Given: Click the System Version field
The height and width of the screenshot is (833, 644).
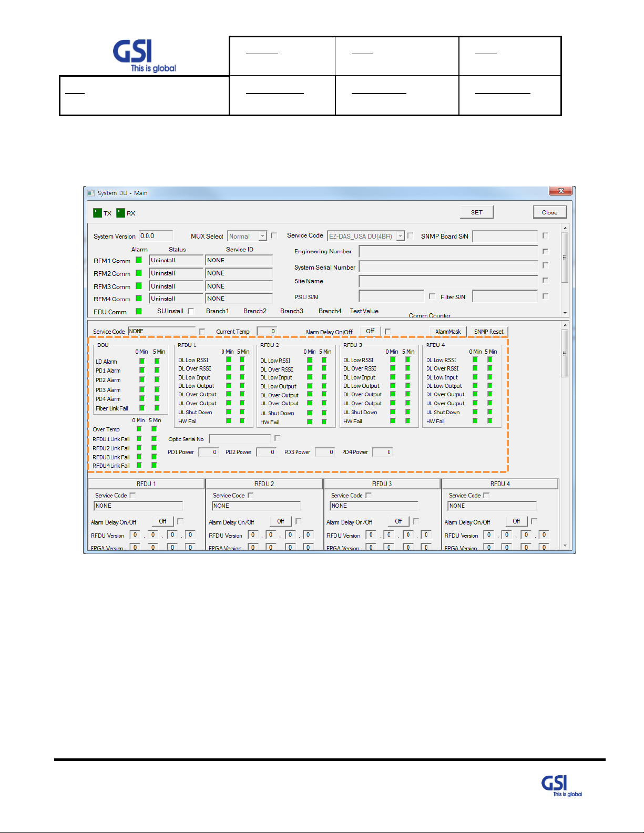Looking at the screenshot, I should pyautogui.click(x=156, y=236).
